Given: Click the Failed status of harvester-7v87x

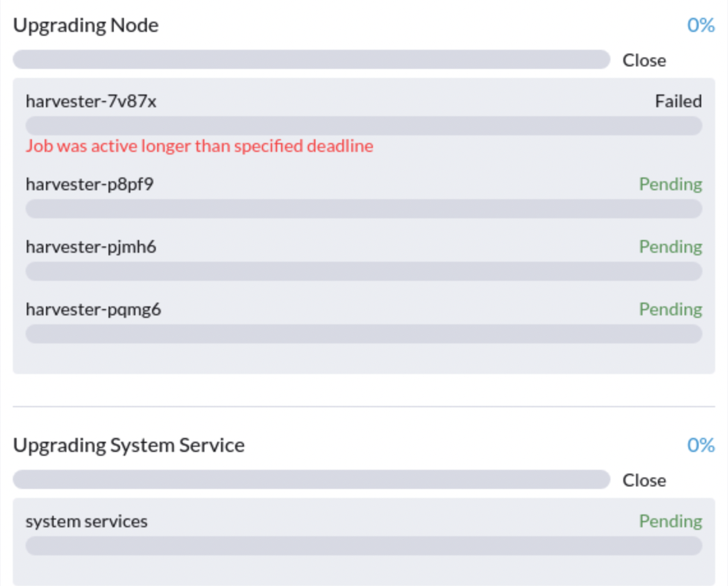Looking at the screenshot, I should [x=678, y=101].
